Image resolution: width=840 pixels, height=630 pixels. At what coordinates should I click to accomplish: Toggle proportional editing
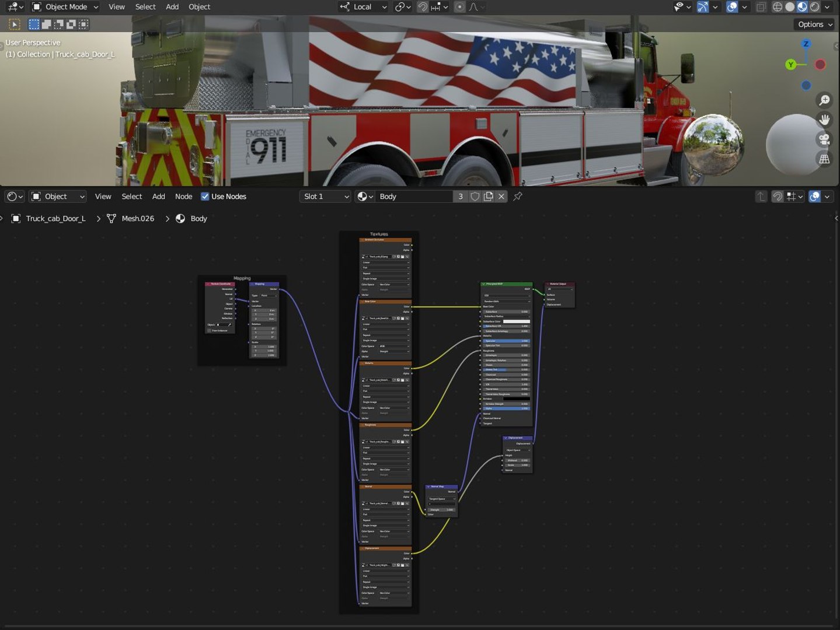tap(460, 7)
